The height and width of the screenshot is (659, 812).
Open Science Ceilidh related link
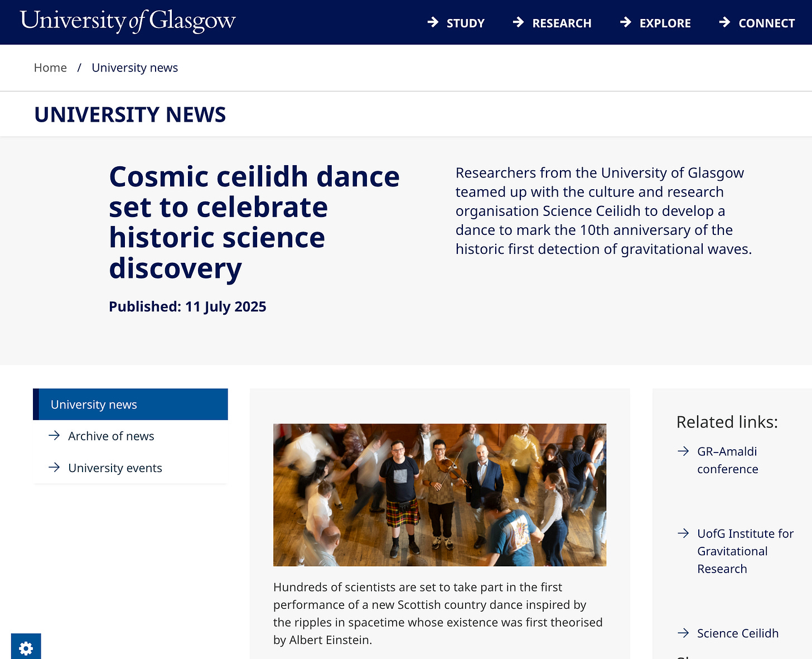tap(738, 633)
